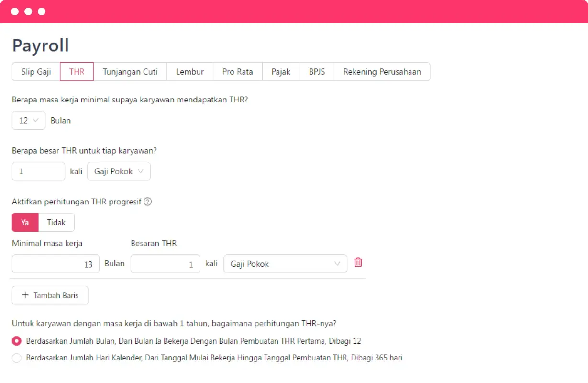The height and width of the screenshot is (383, 588).
Task: Click the Tambah Baris button
Action: [50, 295]
